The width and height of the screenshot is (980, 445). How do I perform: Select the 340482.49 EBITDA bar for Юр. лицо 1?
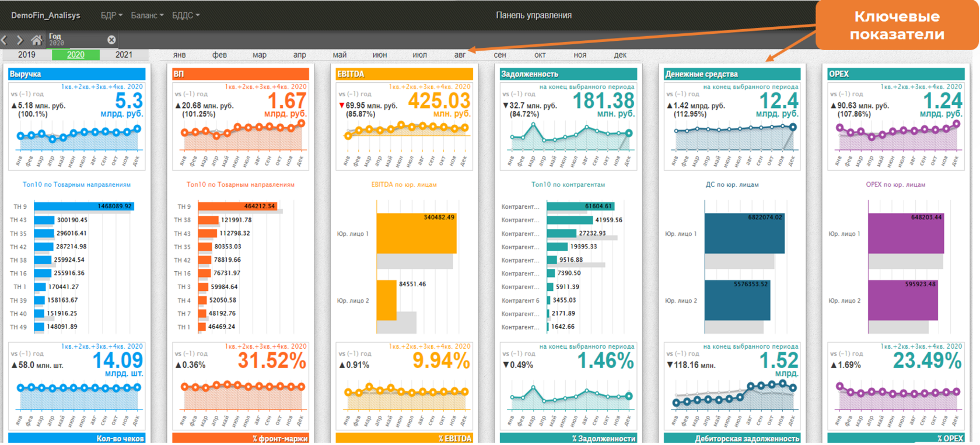416,233
